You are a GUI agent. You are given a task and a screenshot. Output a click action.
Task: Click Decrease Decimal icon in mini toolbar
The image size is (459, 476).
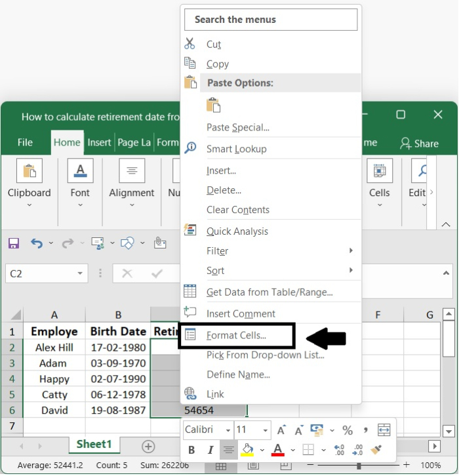pos(357,450)
